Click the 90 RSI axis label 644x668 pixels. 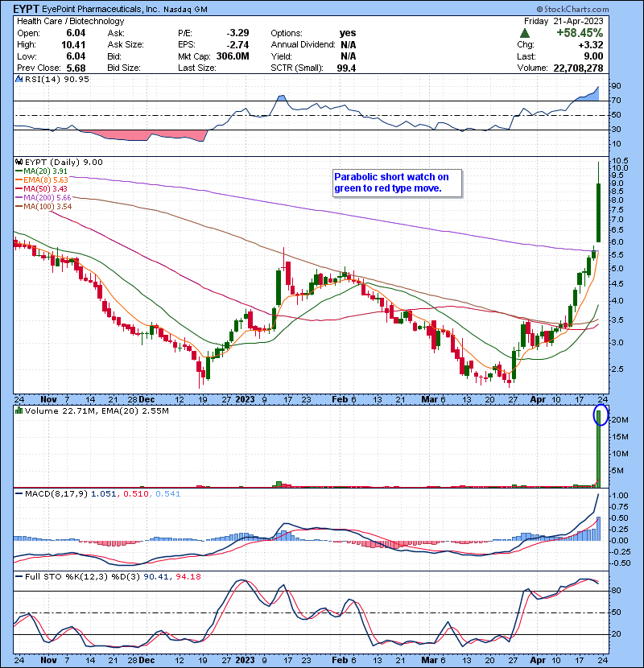coord(617,85)
